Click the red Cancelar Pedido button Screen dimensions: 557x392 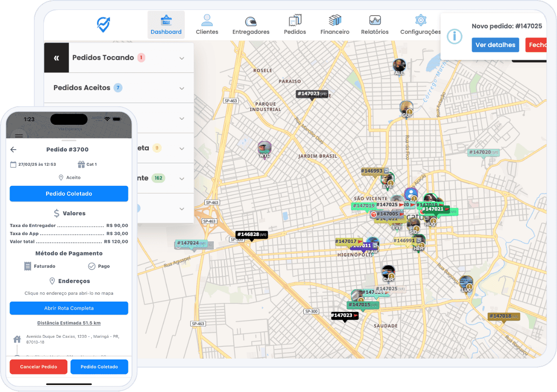point(38,367)
